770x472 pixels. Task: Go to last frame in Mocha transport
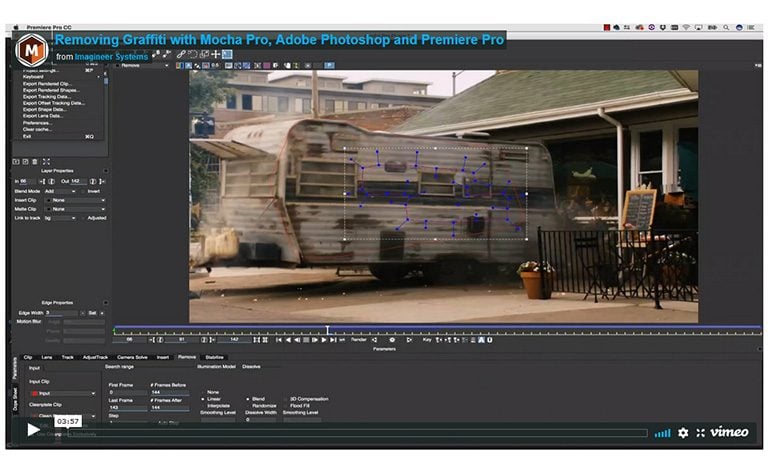click(x=333, y=339)
